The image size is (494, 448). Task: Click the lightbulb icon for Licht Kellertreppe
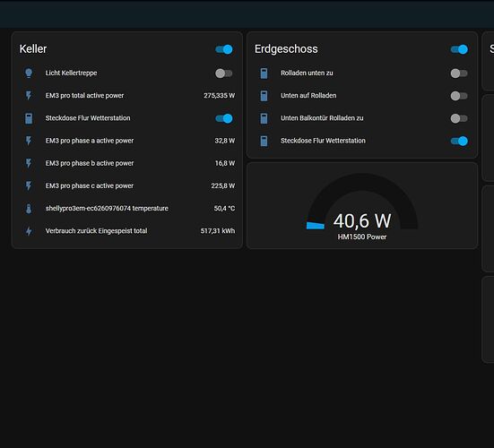[x=29, y=73]
